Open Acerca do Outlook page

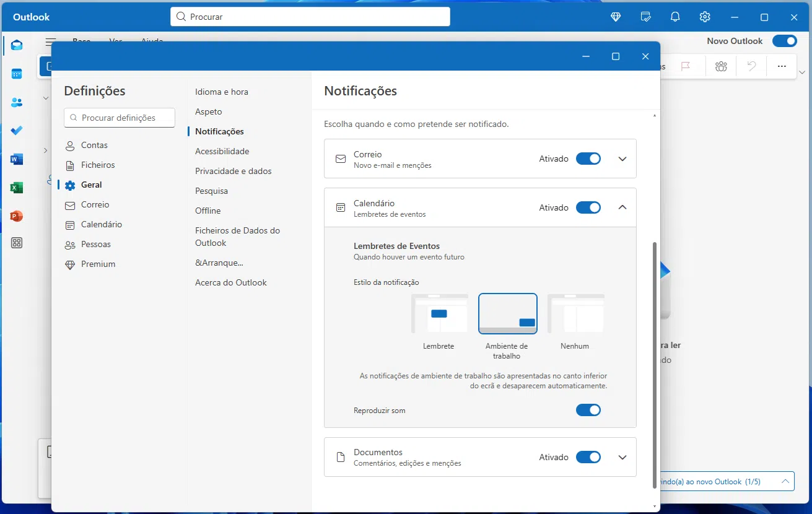(x=230, y=282)
